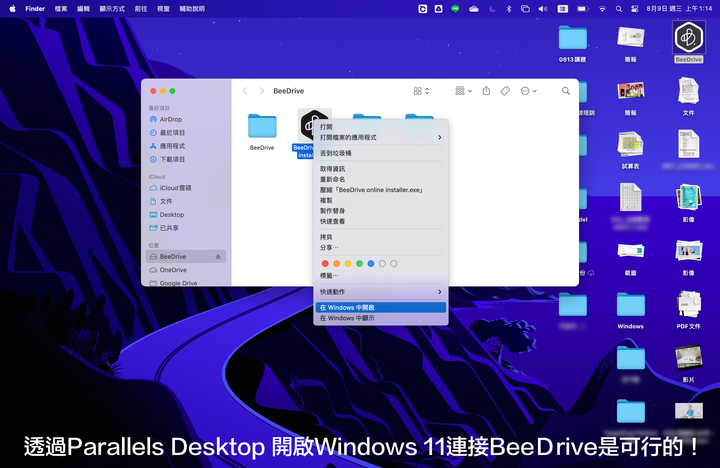
Task: Apply the blue tag color
Action: [x=371, y=264]
